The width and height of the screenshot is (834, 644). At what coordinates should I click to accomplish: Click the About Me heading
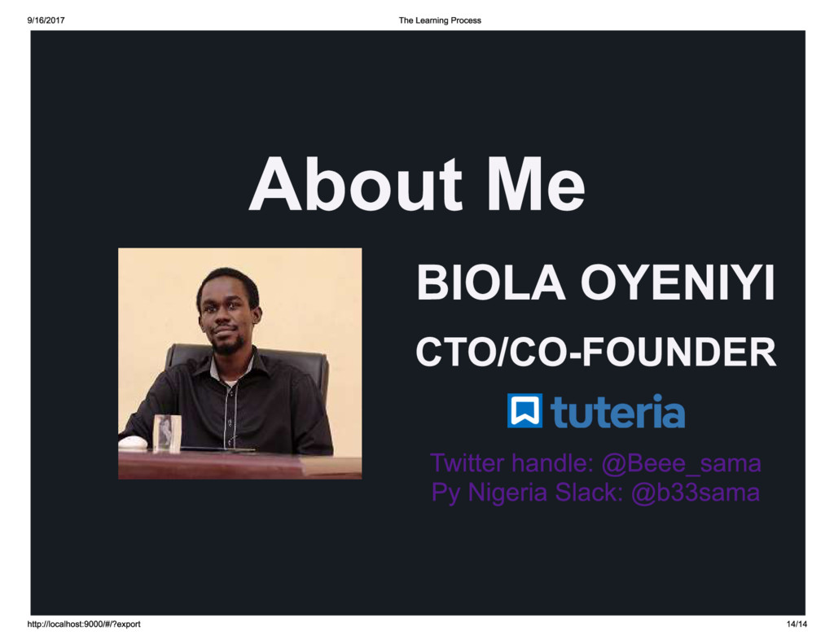point(417,184)
